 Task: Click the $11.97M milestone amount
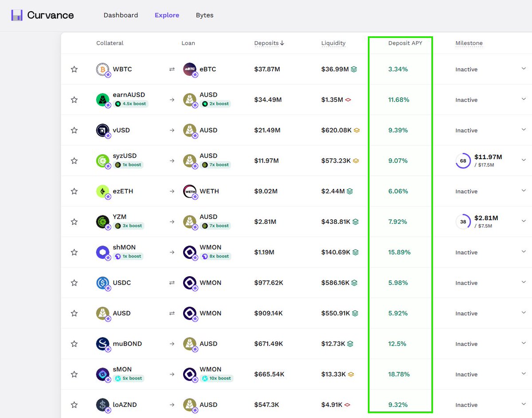pyautogui.click(x=488, y=157)
